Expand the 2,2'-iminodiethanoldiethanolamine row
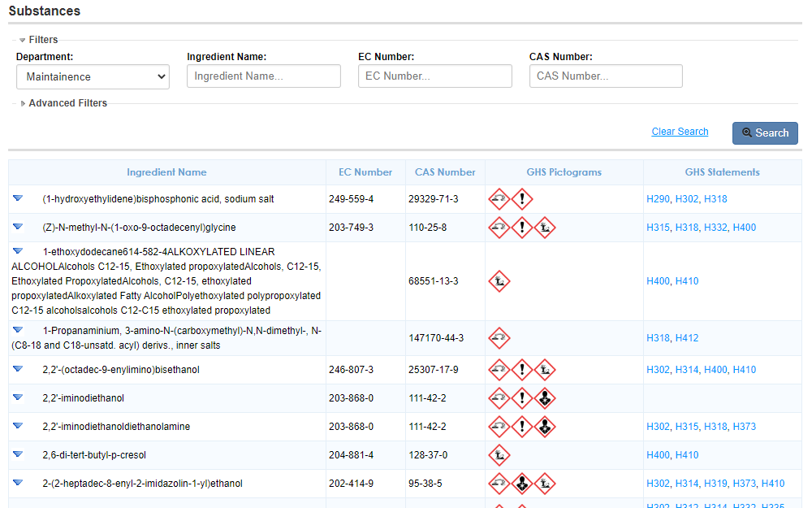The width and height of the screenshot is (812, 508). [18, 426]
